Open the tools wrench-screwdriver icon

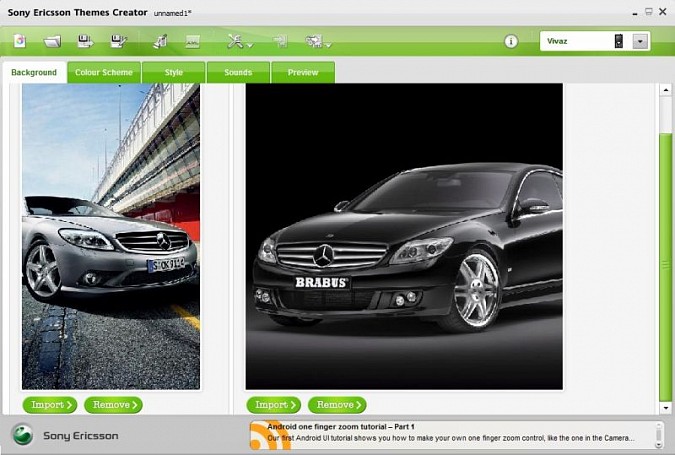235,41
